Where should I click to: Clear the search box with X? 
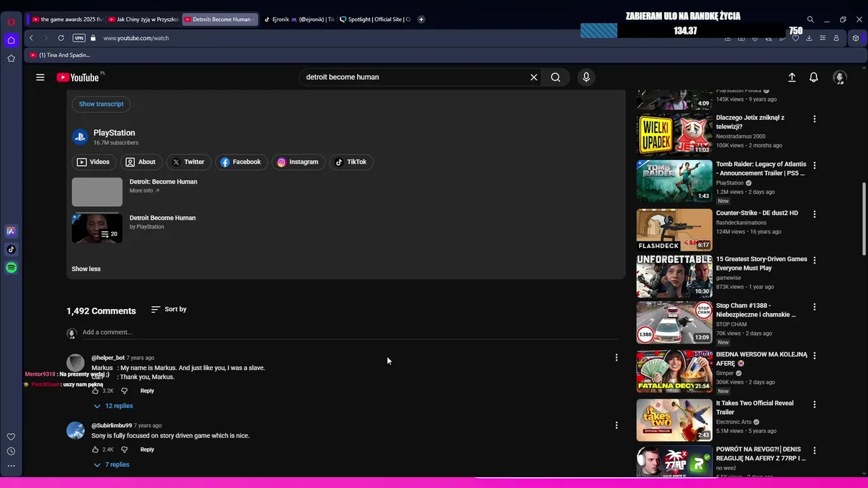coord(534,77)
